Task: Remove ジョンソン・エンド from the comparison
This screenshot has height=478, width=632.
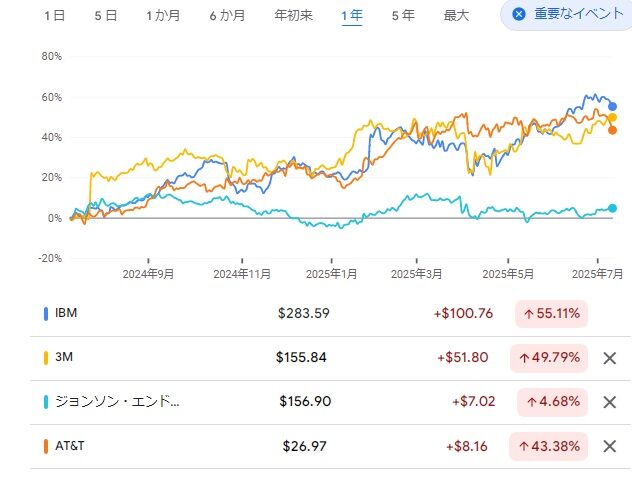Action: (x=609, y=402)
